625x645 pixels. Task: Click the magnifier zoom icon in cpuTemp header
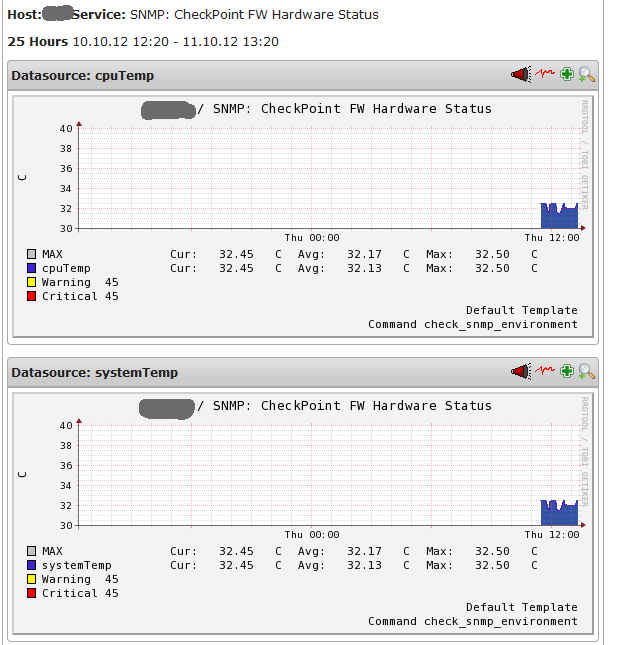coord(586,74)
